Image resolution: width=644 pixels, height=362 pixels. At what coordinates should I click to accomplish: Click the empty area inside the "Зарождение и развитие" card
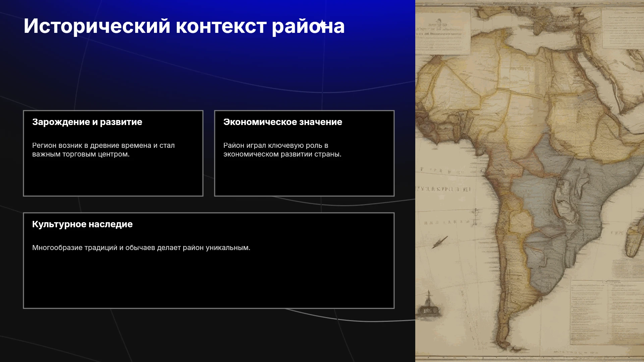pyautogui.click(x=113, y=178)
